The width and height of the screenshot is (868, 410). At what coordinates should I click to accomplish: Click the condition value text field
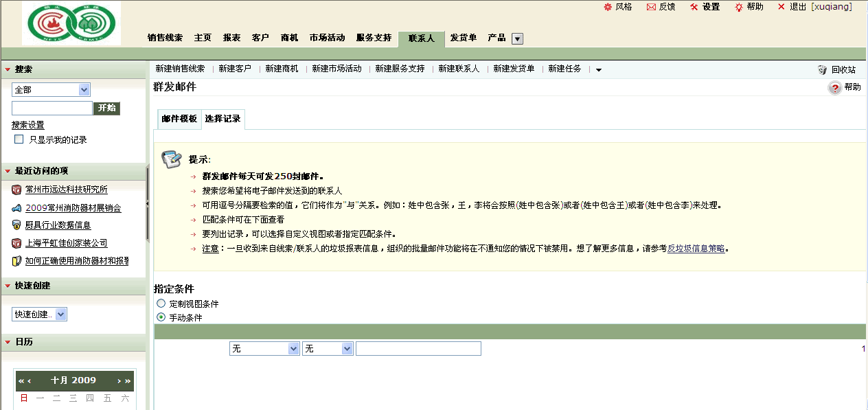coord(418,349)
